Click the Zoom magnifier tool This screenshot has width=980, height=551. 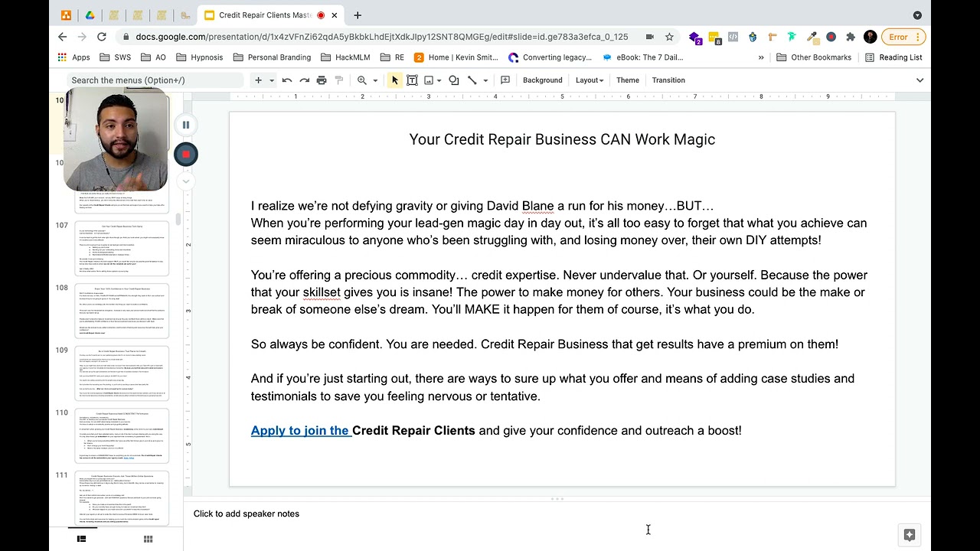(x=362, y=80)
